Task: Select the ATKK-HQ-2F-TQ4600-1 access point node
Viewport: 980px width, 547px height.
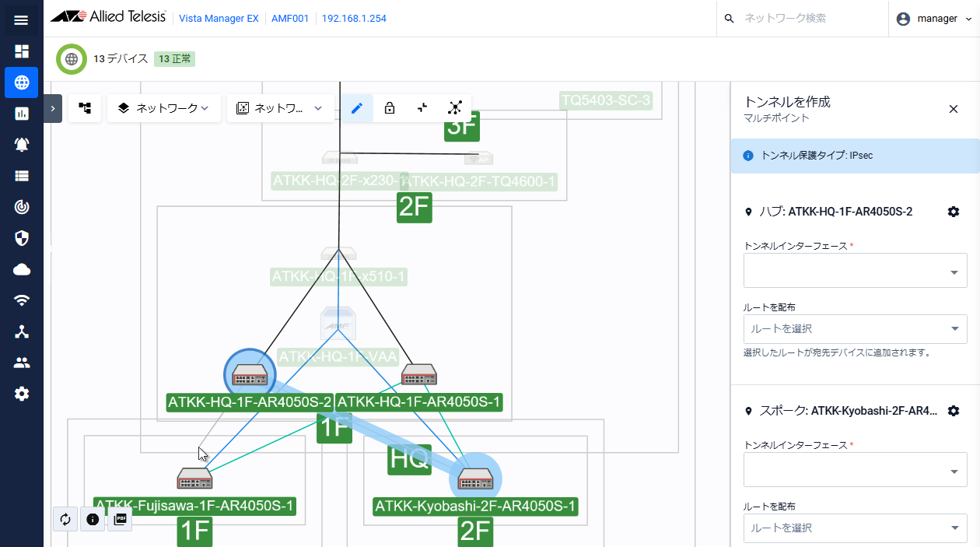Action: click(x=479, y=159)
